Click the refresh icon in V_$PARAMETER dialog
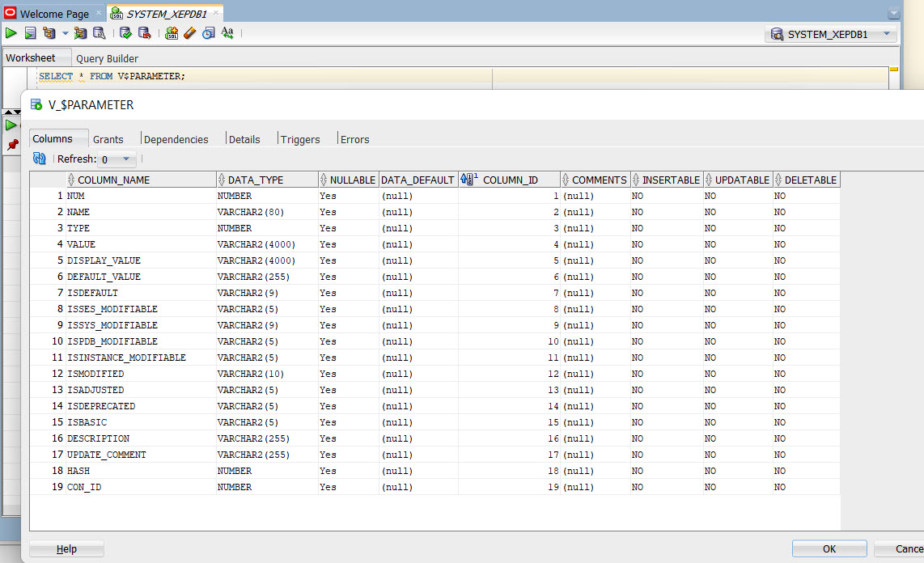Screen dimensions: 924x563 [40, 159]
